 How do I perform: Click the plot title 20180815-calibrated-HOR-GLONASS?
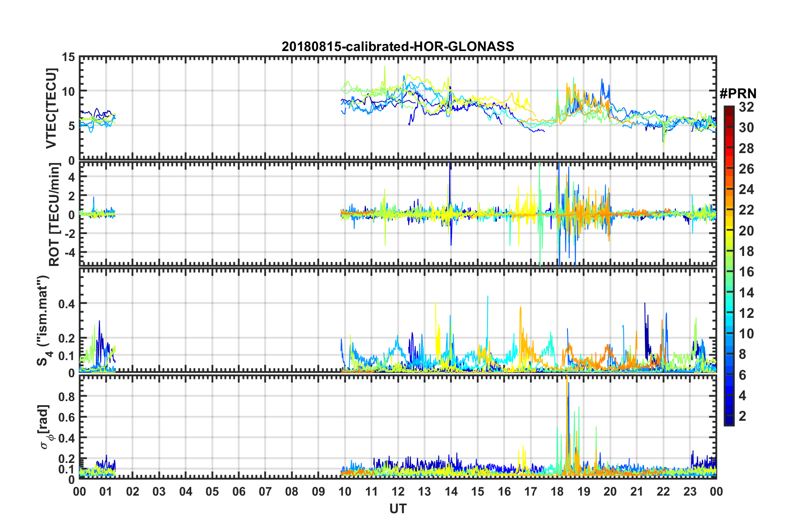click(x=398, y=46)
